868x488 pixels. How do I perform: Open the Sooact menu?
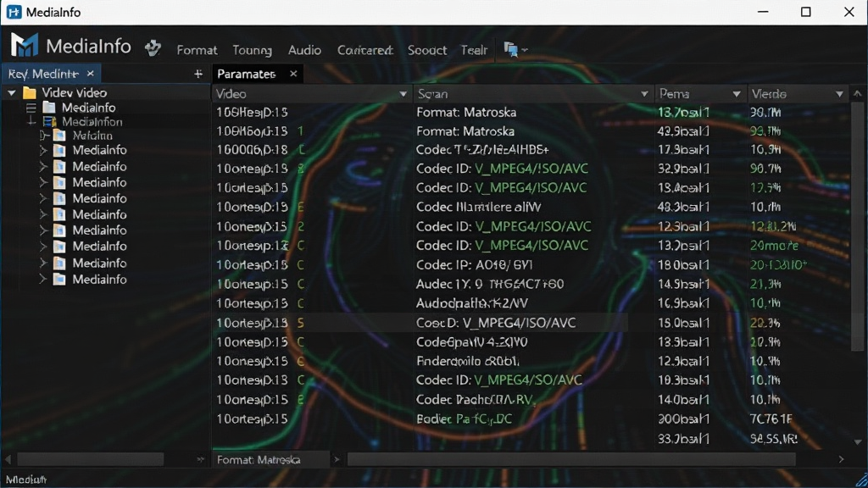coord(427,50)
